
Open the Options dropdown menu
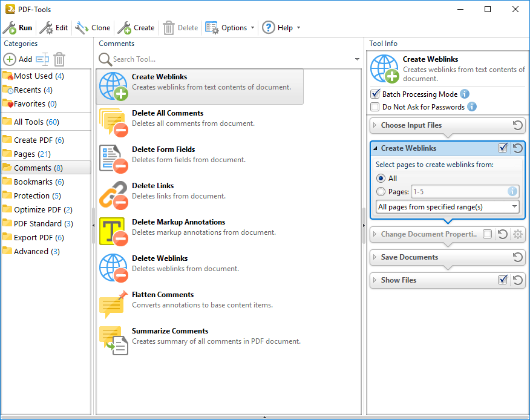click(x=230, y=28)
